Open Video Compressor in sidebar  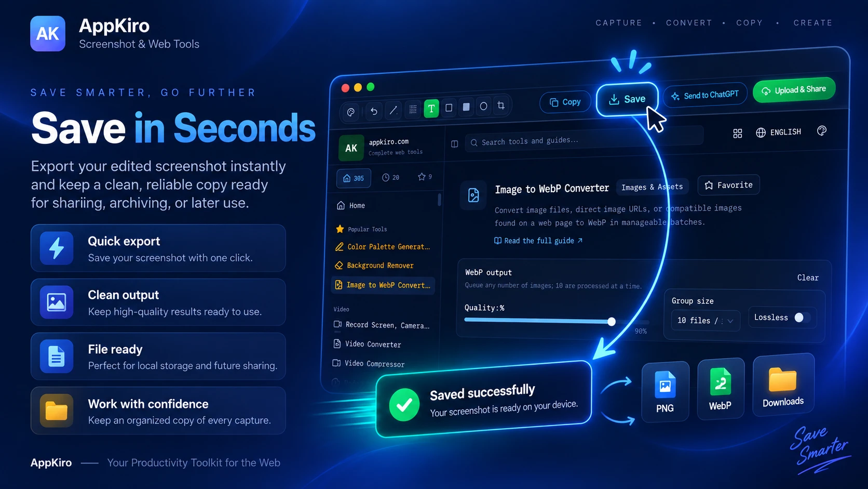pyautogui.click(x=369, y=363)
